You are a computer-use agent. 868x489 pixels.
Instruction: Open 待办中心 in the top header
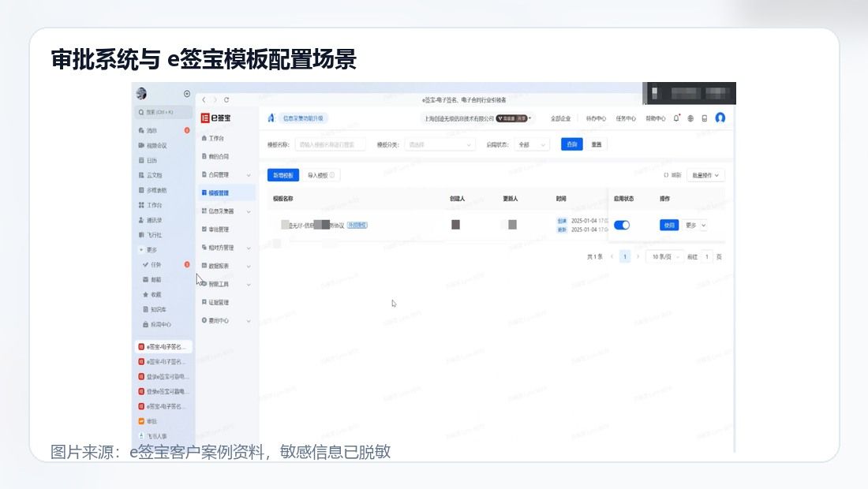[x=597, y=118]
